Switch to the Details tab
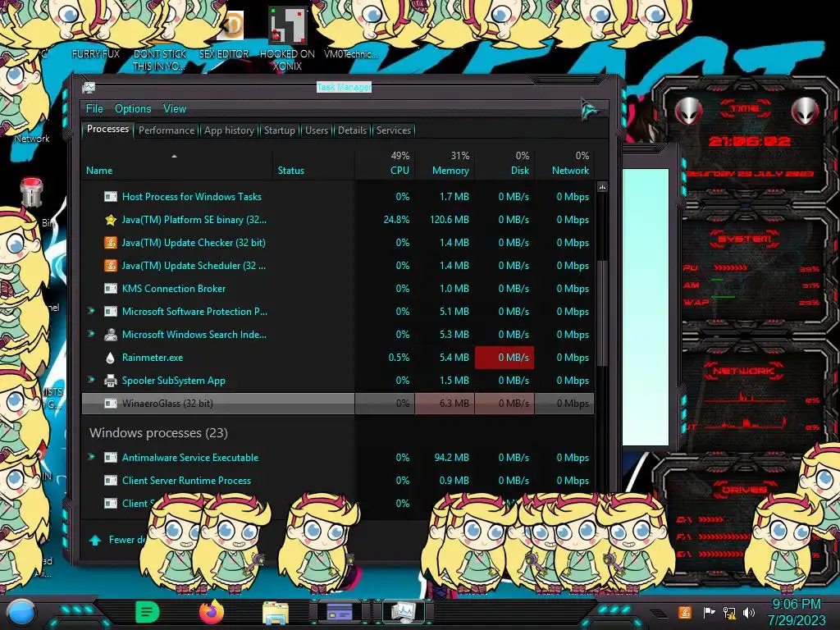This screenshot has width=840, height=630. pyautogui.click(x=352, y=130)
